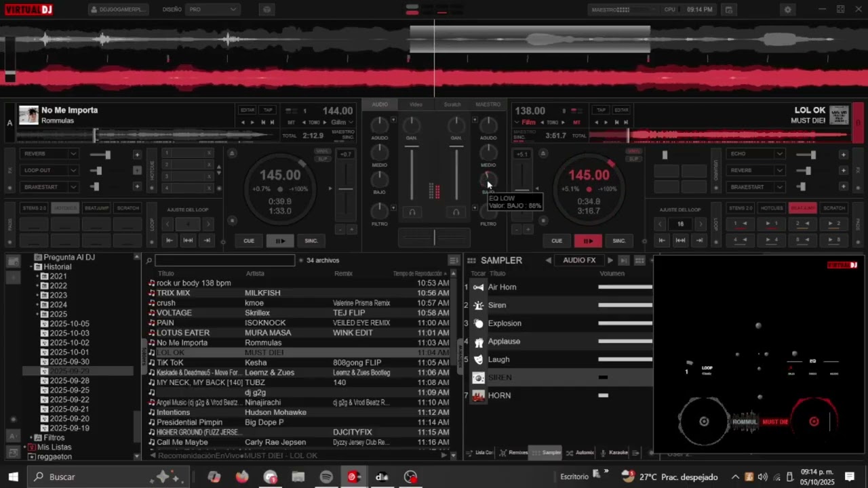Open the DISEÑO PRO layout dropdown
Image resolution: width=868 pixels, height=488 pixels.
click(x=213, y=9)
